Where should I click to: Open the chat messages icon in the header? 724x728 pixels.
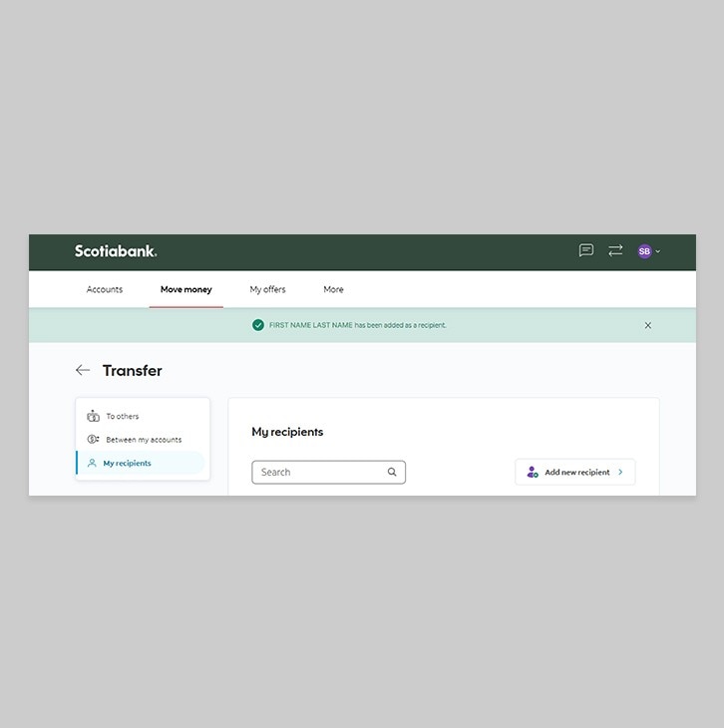coord(586,250)
